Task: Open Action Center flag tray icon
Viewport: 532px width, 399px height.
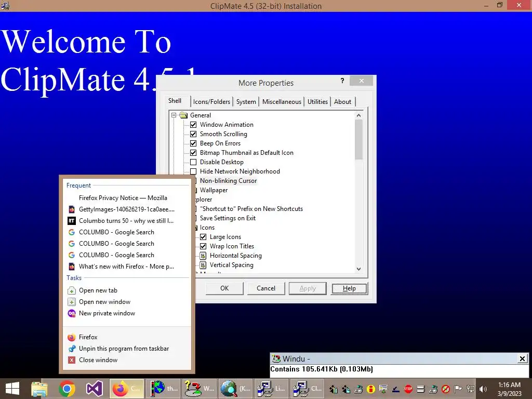Action: (x=458, y=389)
